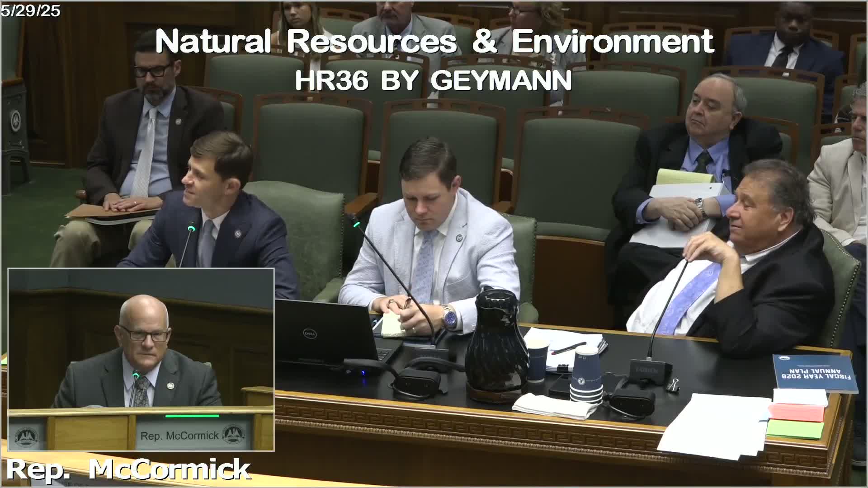Click the green microphone light in inset

click(x=135, y=374)
